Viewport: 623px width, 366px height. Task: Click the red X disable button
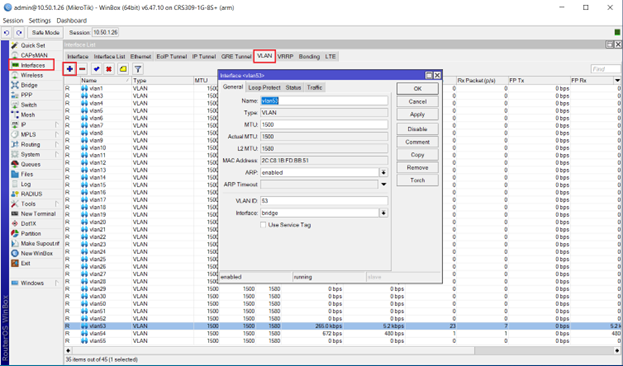108,69
